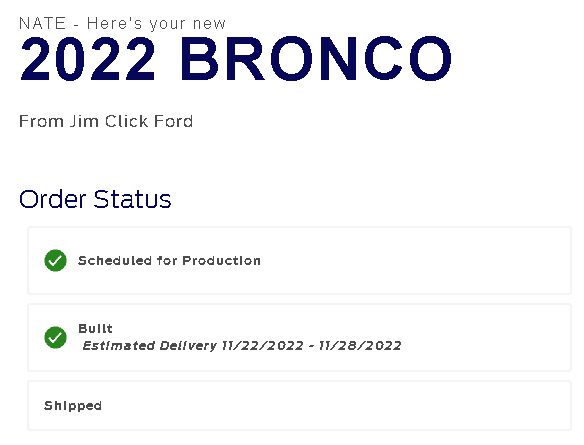Image resolution: width=584 pixels, height=445 pixels.
Task: Click the Jim Click Ford dealer name
Action: tap(131, 121)
